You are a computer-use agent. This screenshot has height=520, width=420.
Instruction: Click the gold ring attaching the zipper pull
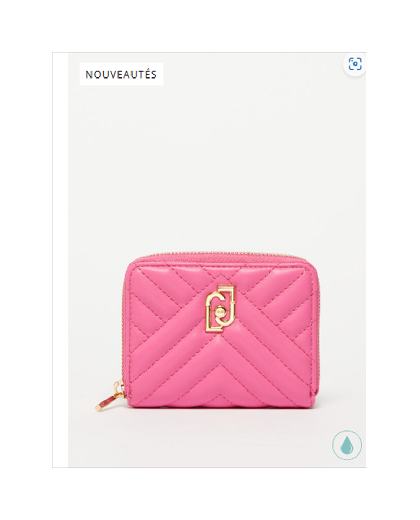click(x=119, y=388)
